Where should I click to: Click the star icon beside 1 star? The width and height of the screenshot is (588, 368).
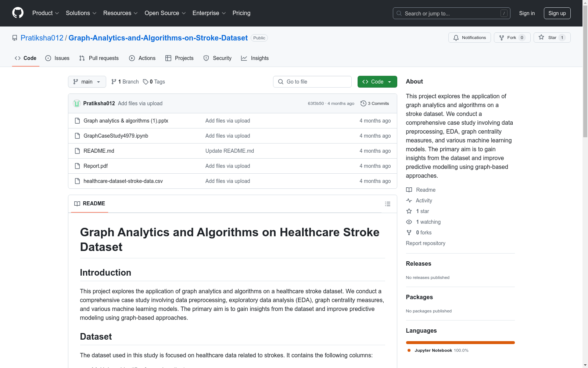tap(409, 211)
